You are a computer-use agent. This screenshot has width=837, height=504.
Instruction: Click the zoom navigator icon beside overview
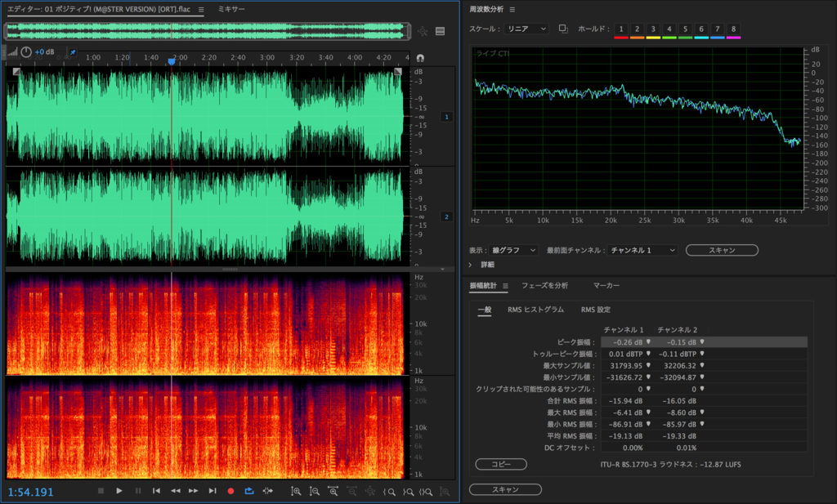tap(423, 32)
